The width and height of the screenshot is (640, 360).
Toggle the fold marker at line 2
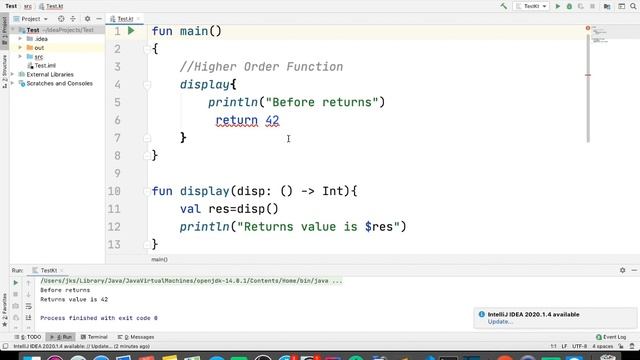147,49
